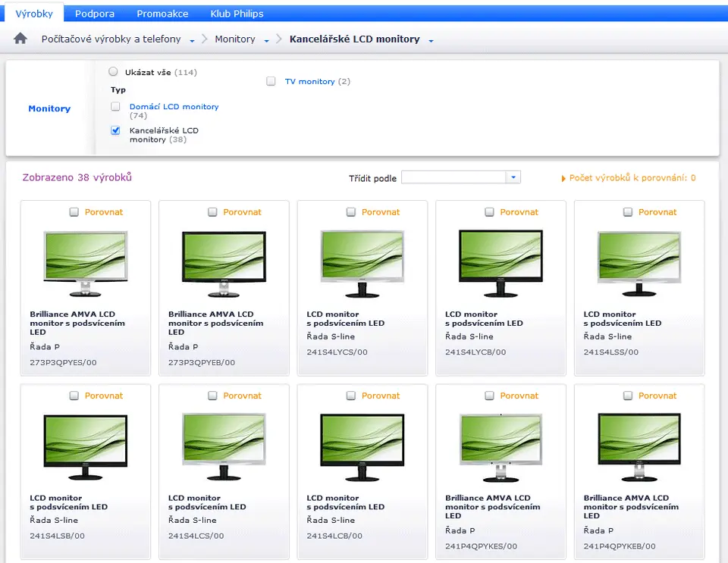728x563 pixels.
Task: Open 273P3QPYES/00 monitor image
Action: click(x=86, y=264)
